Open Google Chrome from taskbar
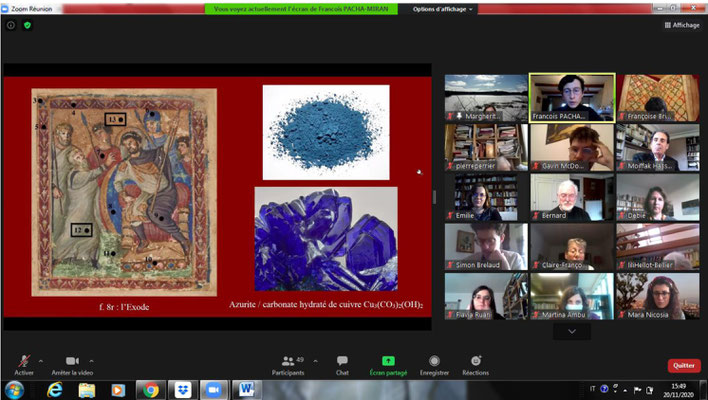 point(151,390)
